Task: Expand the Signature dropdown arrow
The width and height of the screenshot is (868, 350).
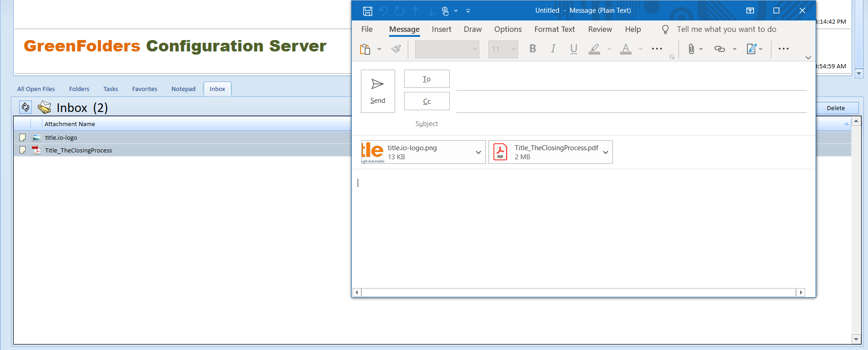Action: click(761, 49)
